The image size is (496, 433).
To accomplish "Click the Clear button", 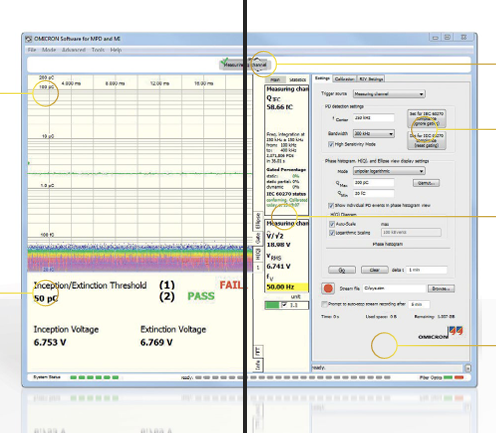I will pyautogui.click(x=374, y=270).
